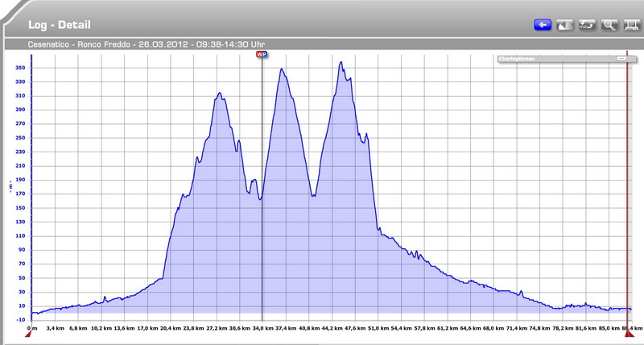644x345 pixels.
Task: Click the first elevation peak near 27 km
Action: pos(219,94)
